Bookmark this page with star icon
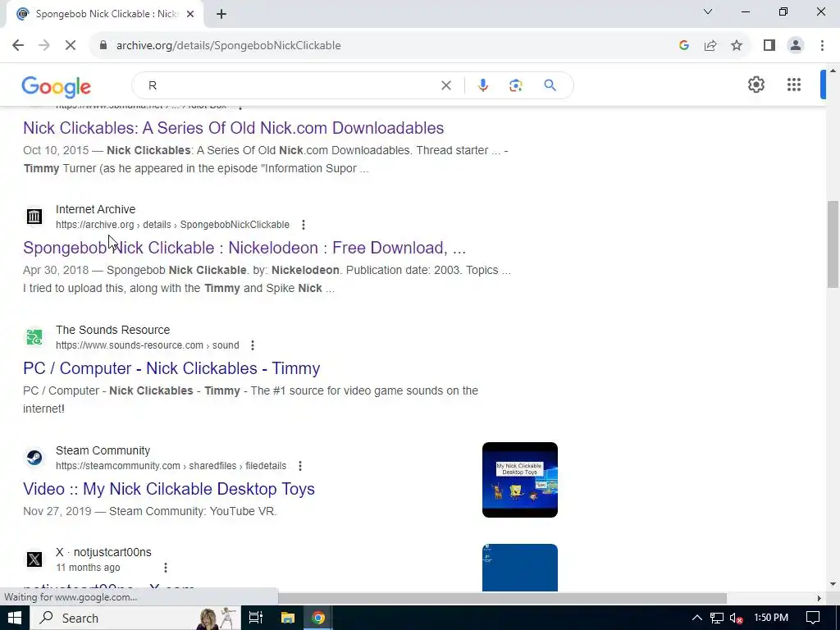 coord(737,46)
